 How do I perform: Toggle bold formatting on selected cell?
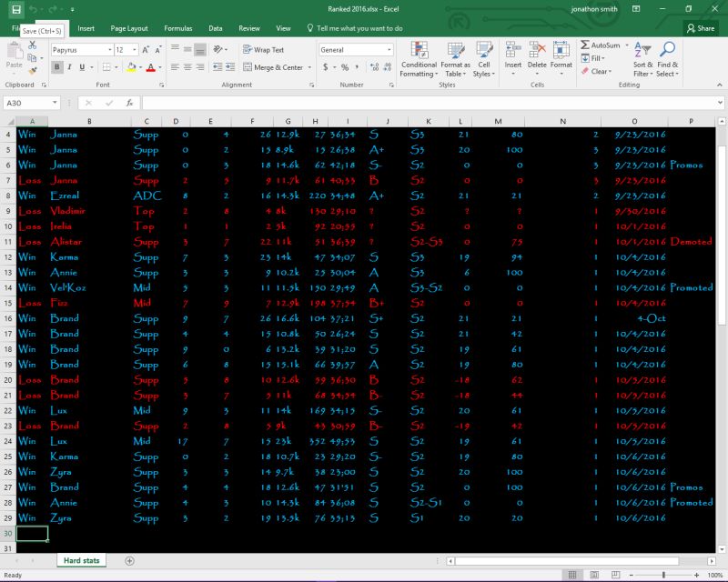coord(56,66)
